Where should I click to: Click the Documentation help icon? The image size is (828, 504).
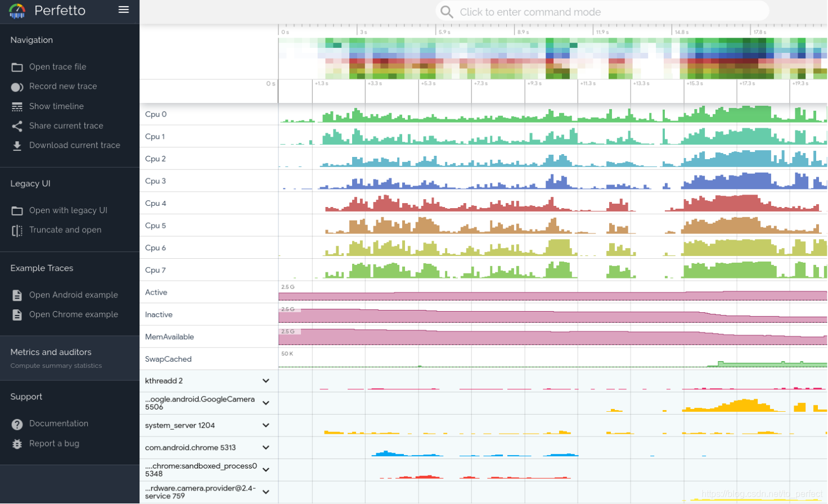click(x=17, y=424)
